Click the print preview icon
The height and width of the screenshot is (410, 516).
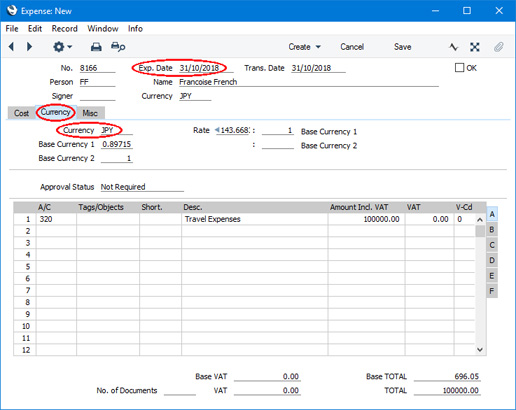(x=118, y=47)
